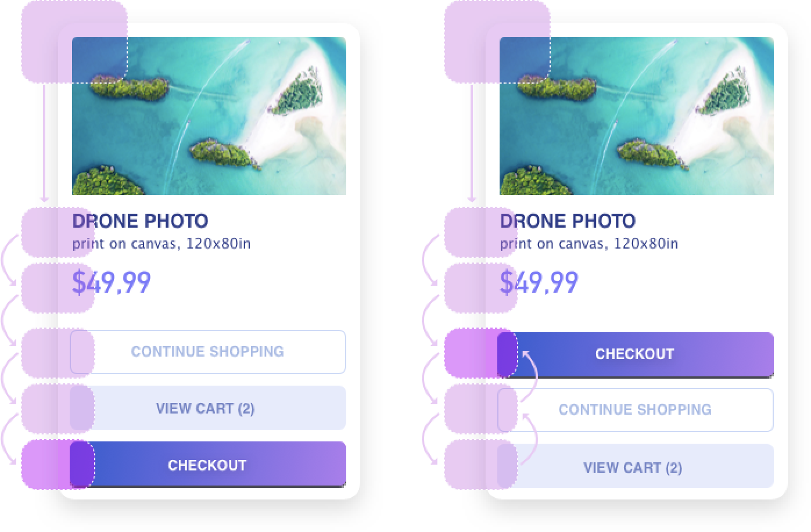Click Checkout button in the right card
The width and height of the screenshot is (811, 532).
click(636, 354)
